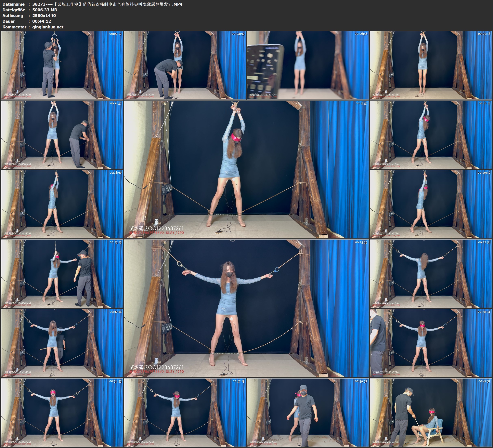Viewport: 493px width, 448px height.
Task: Click the thumbnail marked 00:16:17
Action: pyautogui.click(x=431, y=135)
